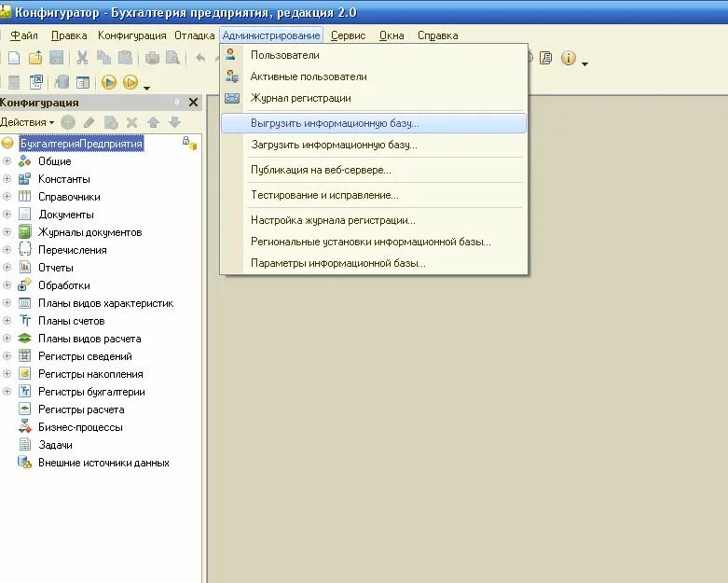Start debugging with the filled play icon
This screenshot has width=728, height=583.
(109, 83)
